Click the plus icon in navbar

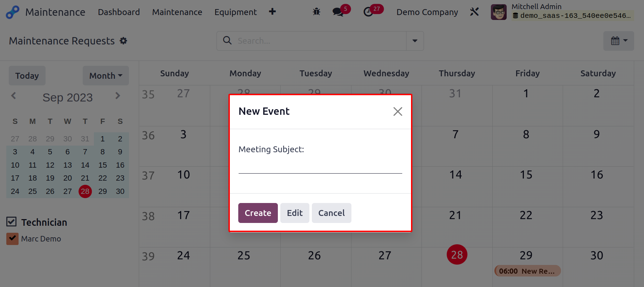click(272, 12)
